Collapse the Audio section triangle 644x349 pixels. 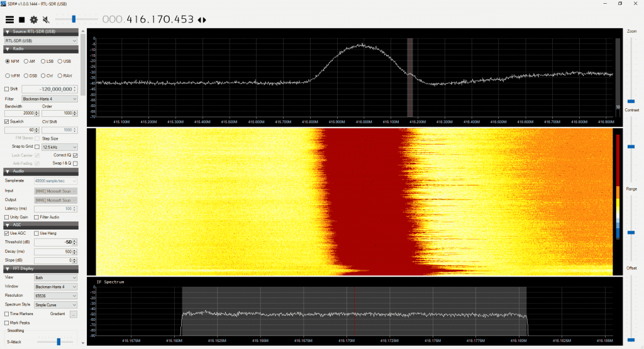pyautogui.click(x=7, y=171)
